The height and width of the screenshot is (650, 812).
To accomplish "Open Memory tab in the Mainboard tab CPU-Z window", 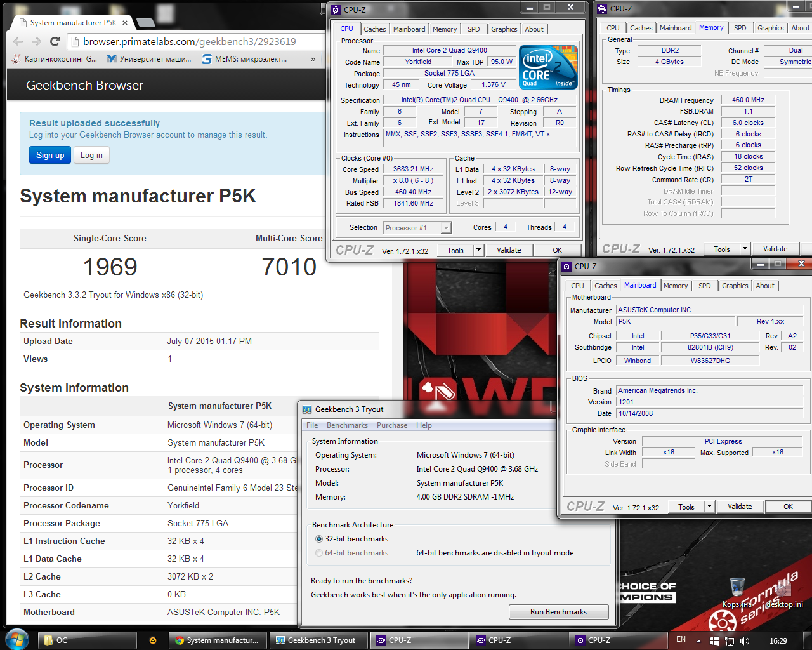I will (x=676, y=286).
